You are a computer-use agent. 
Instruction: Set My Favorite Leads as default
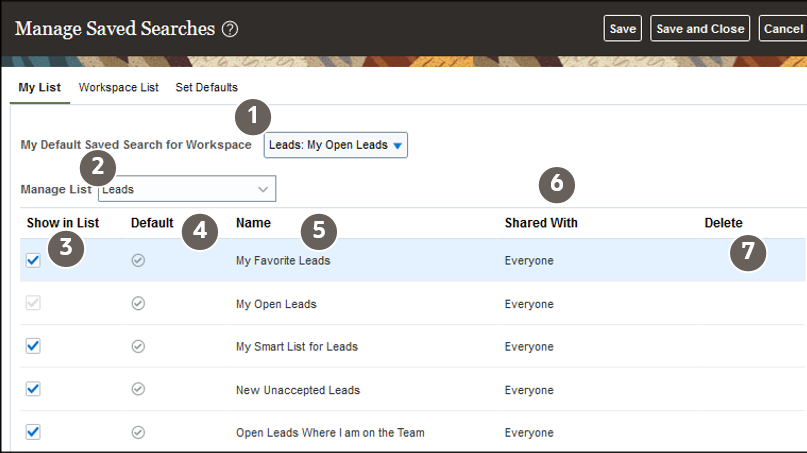coord(138,260)
